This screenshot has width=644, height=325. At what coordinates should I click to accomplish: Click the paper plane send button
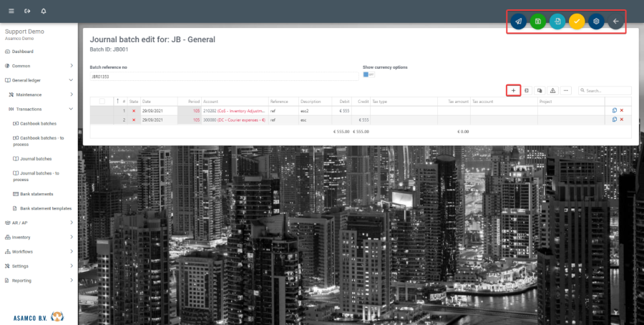coord(518,21)
